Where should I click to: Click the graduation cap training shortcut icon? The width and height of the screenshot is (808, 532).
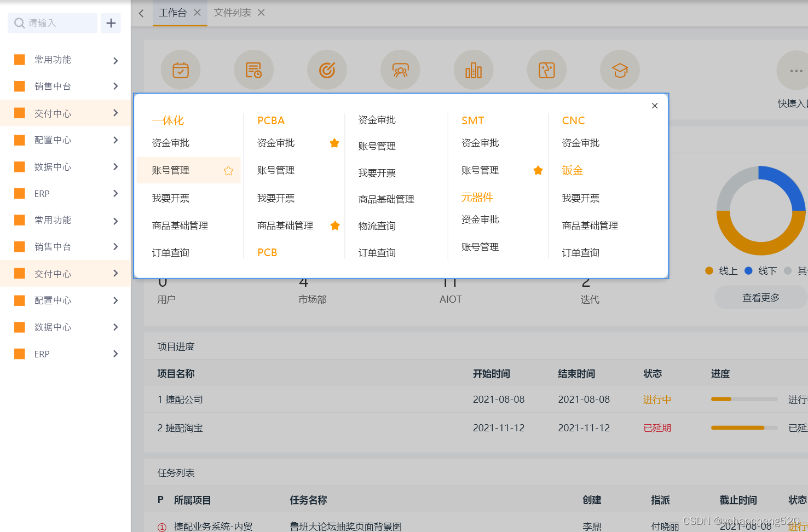[620, 70]
